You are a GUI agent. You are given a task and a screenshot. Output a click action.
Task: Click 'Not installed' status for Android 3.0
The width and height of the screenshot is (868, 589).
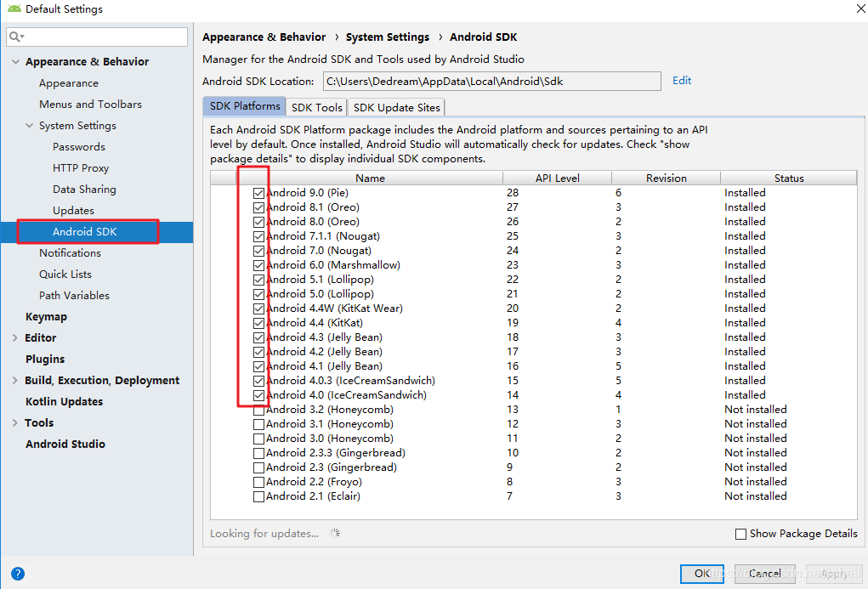(x=756, y=439)
